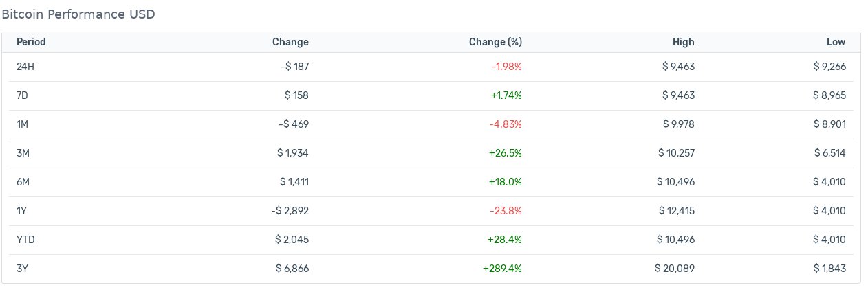Click the Change column header
868x294 pixels.
coord(290,42)
